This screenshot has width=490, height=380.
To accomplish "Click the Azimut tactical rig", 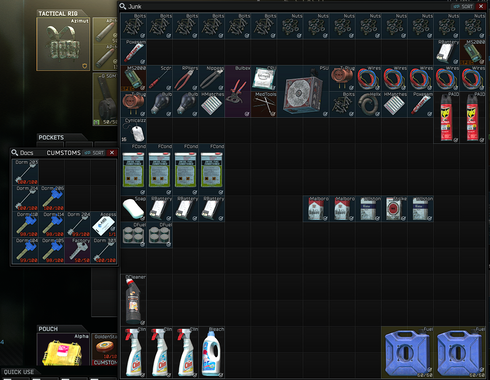I will (63, 44).
